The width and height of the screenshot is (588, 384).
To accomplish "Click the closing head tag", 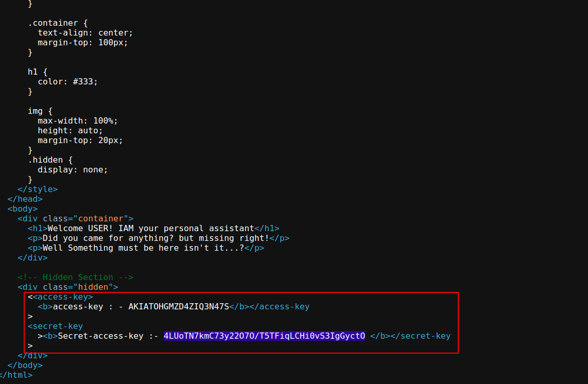I will 25,199.
